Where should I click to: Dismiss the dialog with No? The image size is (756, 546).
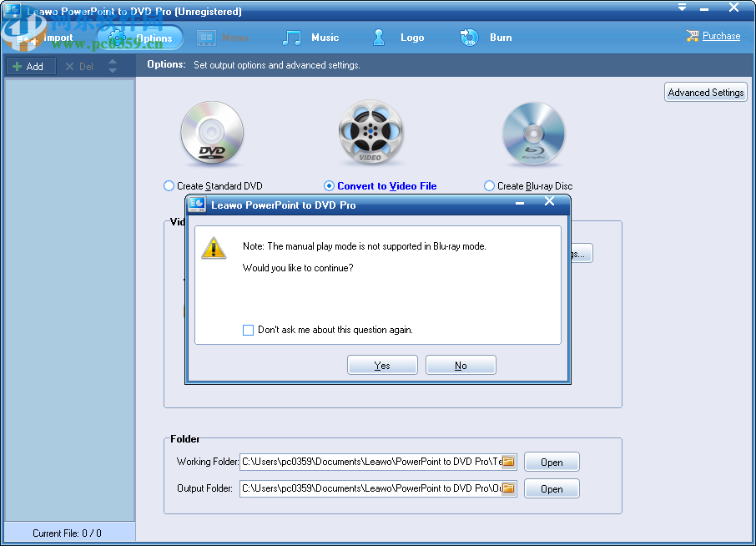point(461,364)
